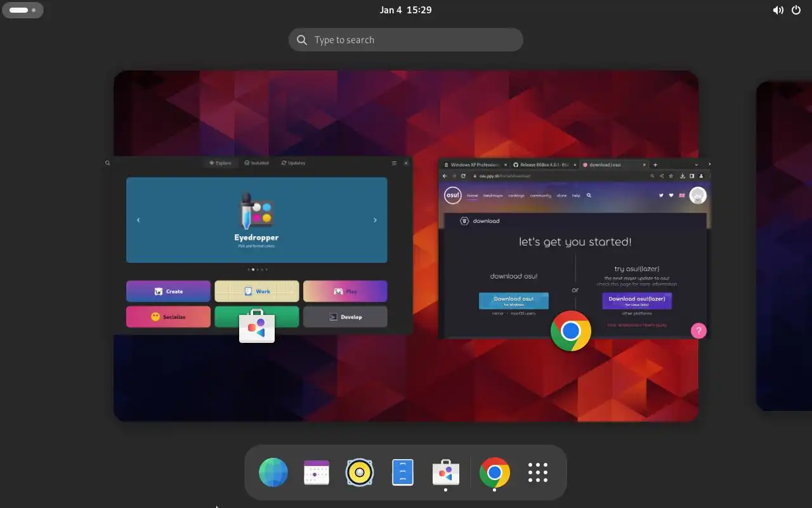Open Chrome's downloads tray icon
Image resolution: width=812 pixels, height=508 pixels.
click(x=683, y=176)
